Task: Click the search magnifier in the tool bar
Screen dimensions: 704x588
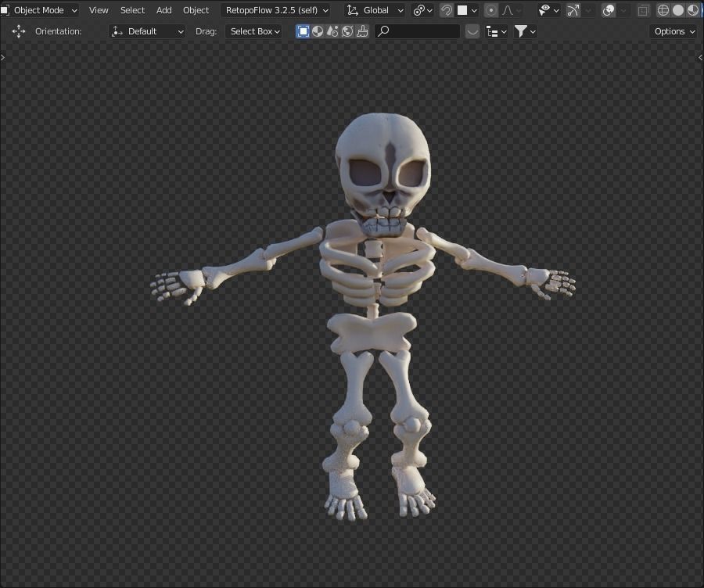Action: [x=383, y=31]
